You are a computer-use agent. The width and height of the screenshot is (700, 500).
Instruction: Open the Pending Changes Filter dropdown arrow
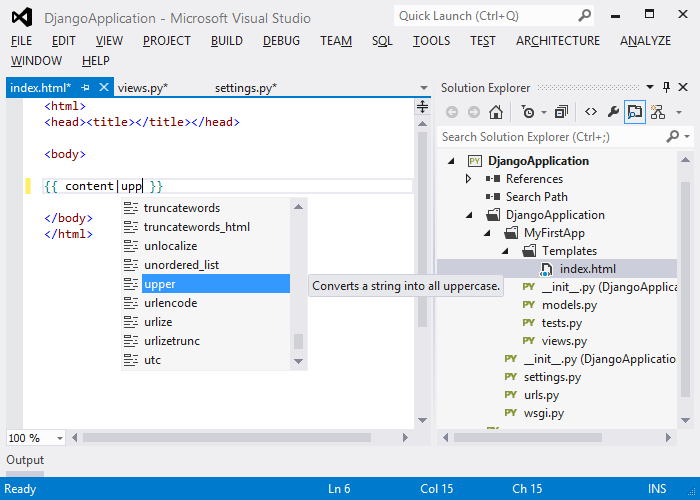coord(544,112)
